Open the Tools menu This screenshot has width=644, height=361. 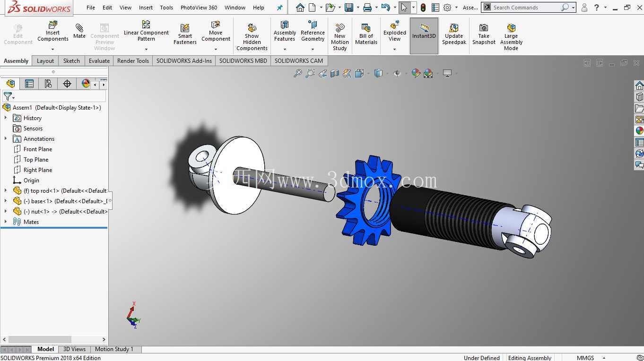(166, 8)
